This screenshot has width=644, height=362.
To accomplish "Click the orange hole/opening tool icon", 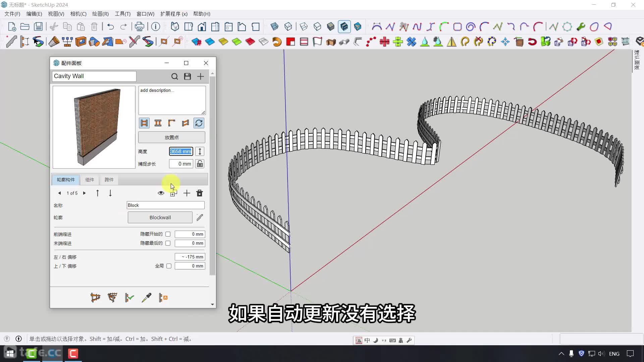I will (81, 42).
